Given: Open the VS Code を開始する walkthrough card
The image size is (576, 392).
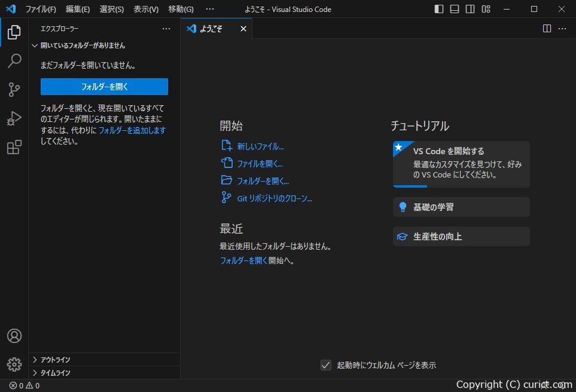Looking at the screenshot, I should pyautogui.click(x=461, y=164).
